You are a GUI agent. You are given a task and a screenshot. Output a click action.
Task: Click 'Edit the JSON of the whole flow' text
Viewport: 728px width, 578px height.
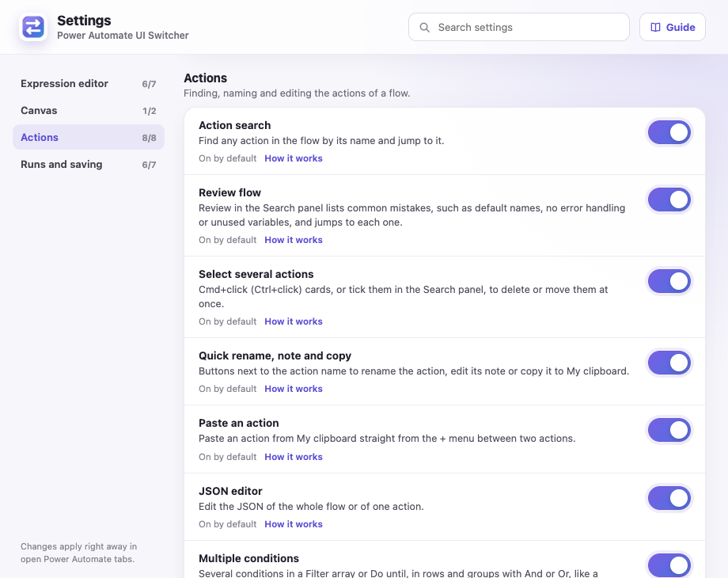tap(311, 507)
